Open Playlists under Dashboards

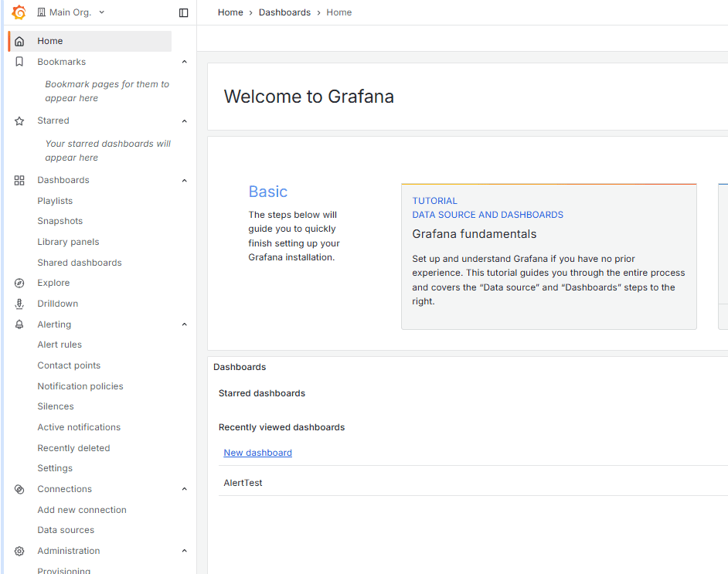point(55,201)
